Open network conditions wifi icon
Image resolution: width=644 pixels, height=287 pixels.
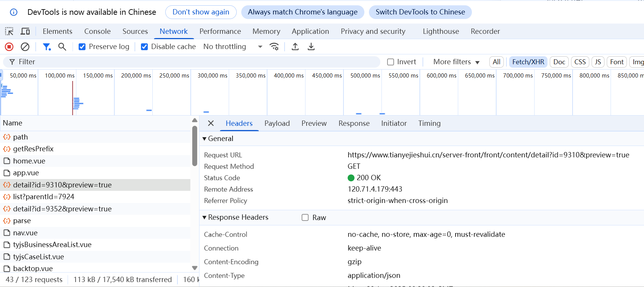(x=274, y=47)
